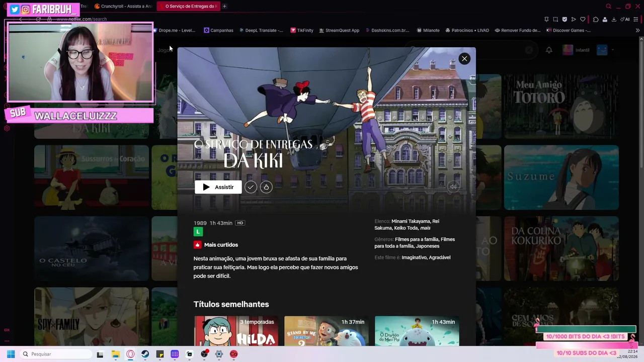
Task: Open the O Castelo no Céu thumbnail
Action: [92, 248]
